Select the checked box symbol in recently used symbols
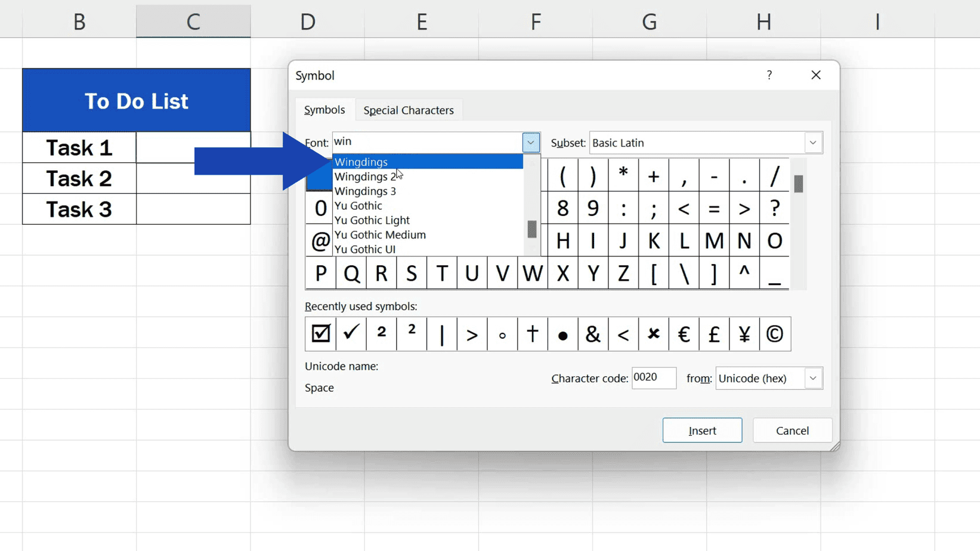Screen dimensions: 980x551 (x=320, y=334)
